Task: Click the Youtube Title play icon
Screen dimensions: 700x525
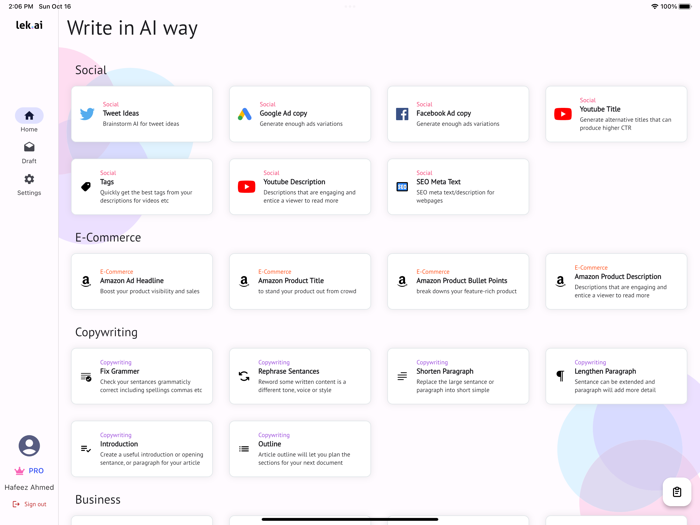Action: click(563, 114)
